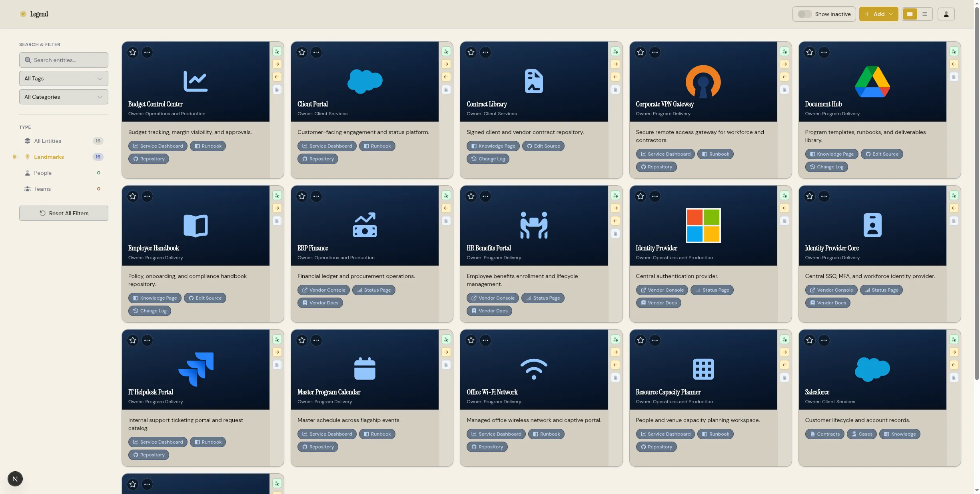Image resolution: width=980 pixels, height=494 pixels.
Task: Open more options on Corporate VPN Gateway
Action: coord(655,52)
